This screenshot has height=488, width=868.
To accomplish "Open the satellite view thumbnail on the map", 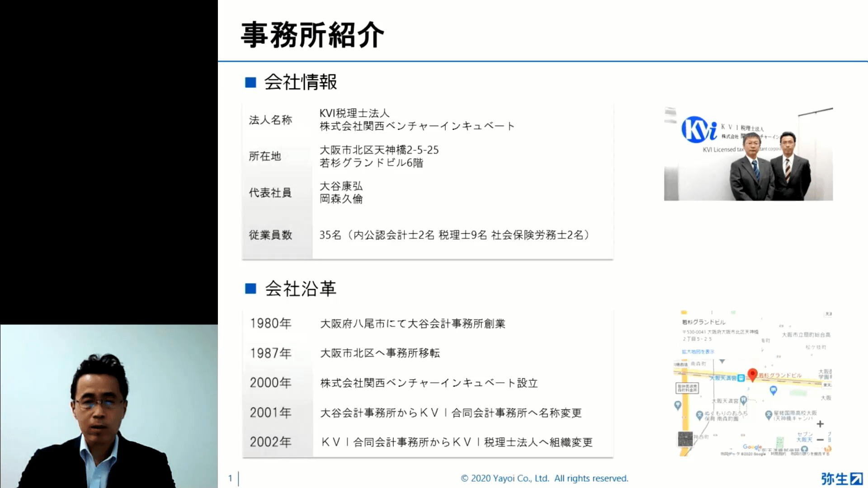I will [685, 439].
